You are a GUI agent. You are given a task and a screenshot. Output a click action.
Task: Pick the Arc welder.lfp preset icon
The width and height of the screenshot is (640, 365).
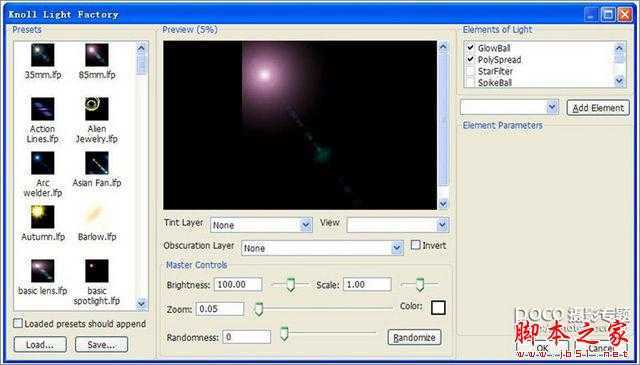tap(43, 163)
